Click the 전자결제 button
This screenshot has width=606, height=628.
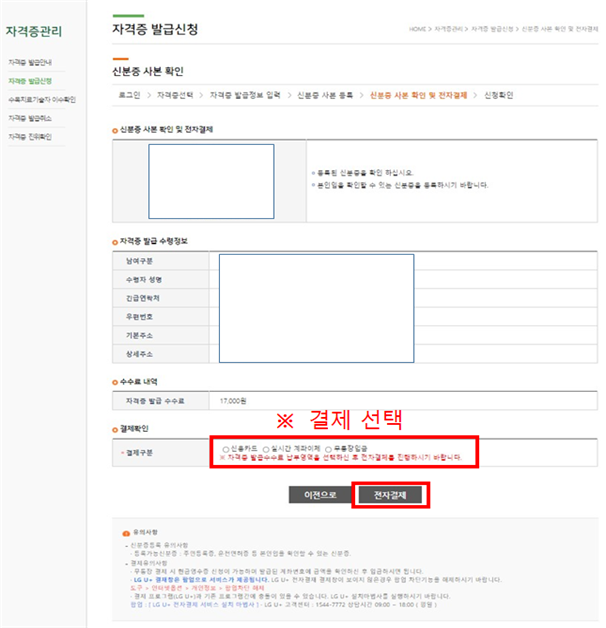390,495
